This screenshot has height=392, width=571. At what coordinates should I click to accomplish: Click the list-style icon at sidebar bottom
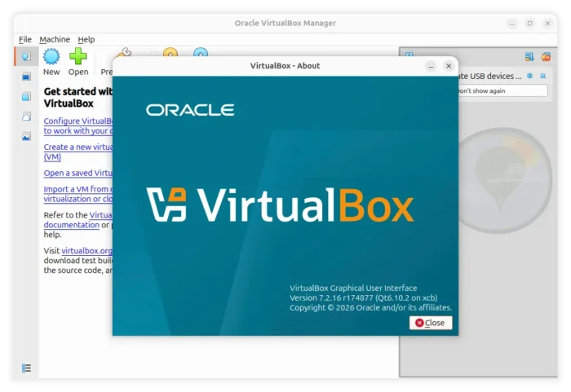pos(26,368)
